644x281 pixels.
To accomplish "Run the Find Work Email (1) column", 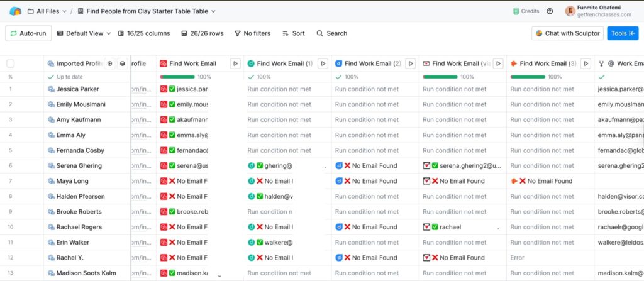I will click(323, 63).
